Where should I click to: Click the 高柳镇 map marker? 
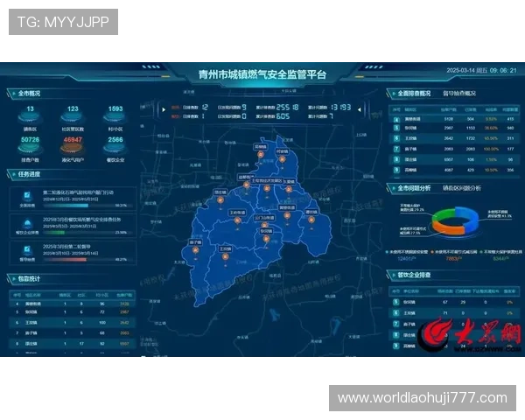pyautogui.click(x=261, y=154)
